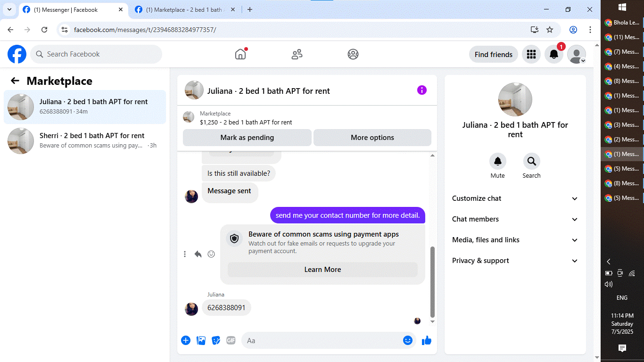The width and height of the screenshot is (644, 362).
Task: Click Find friends button
Action: pyautogui.click(x=494, y=54)
